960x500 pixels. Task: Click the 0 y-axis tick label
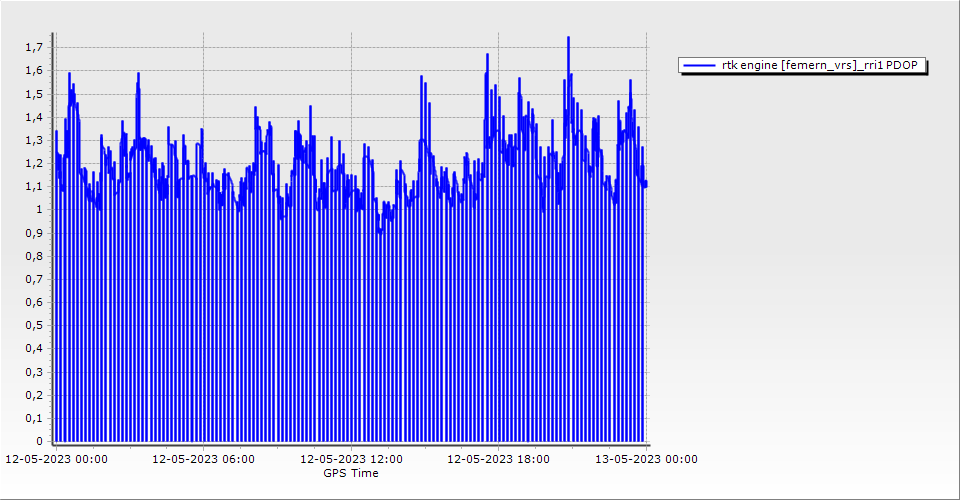pos(39,441)
